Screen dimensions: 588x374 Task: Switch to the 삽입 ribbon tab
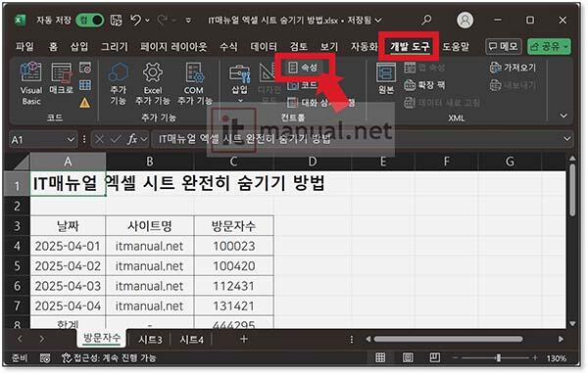pyautogui.click(x=79, y=46)
